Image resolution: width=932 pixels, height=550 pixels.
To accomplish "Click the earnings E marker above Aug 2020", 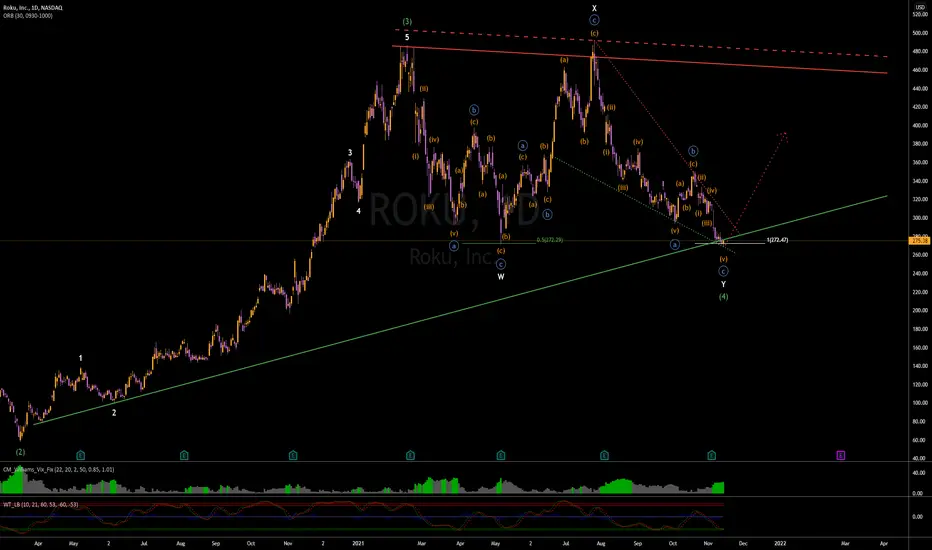I will click(184, 455).
